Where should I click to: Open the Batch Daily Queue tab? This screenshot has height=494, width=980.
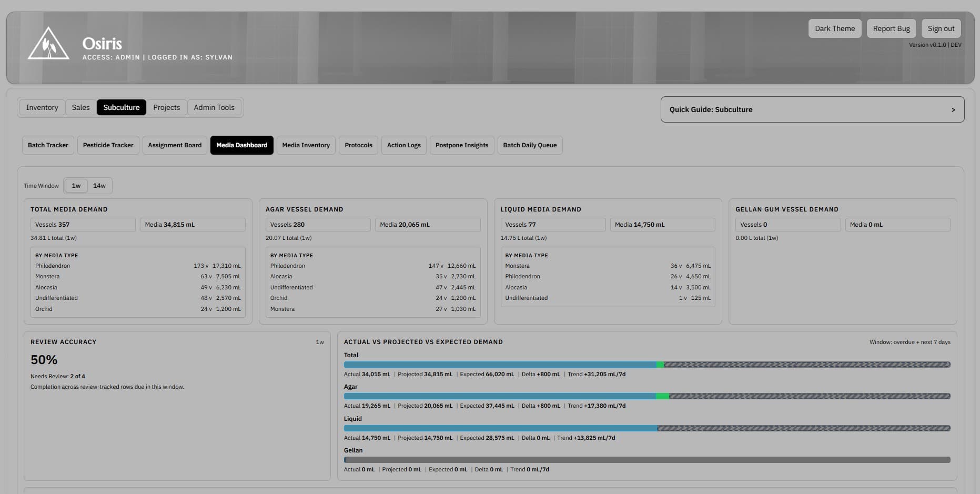point(530,145)
